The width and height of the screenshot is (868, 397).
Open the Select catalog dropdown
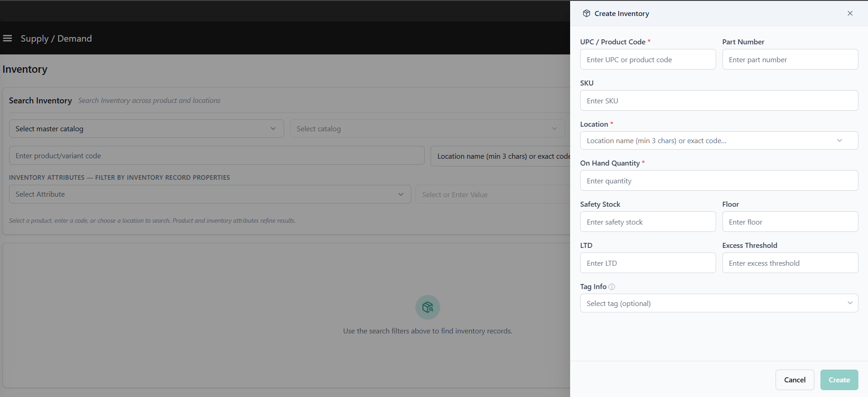point(427,129)
